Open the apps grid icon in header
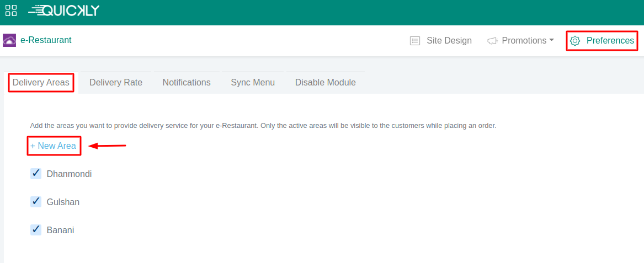 coord(11,10)
